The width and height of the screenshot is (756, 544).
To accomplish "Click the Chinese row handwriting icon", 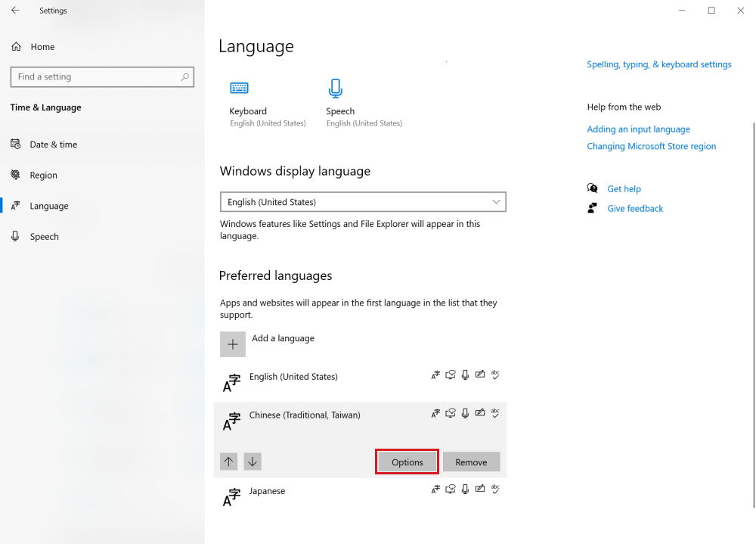I will (x=480, y=412).
